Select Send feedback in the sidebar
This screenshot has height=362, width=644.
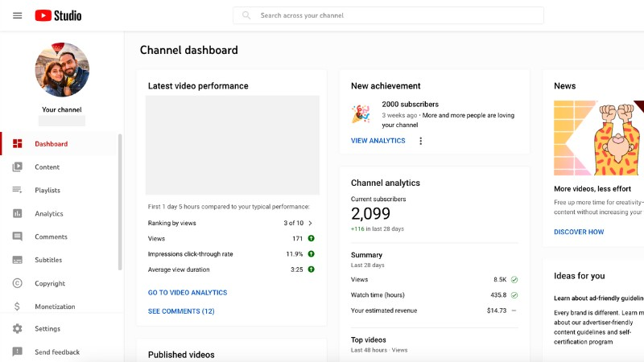point(56,352)
